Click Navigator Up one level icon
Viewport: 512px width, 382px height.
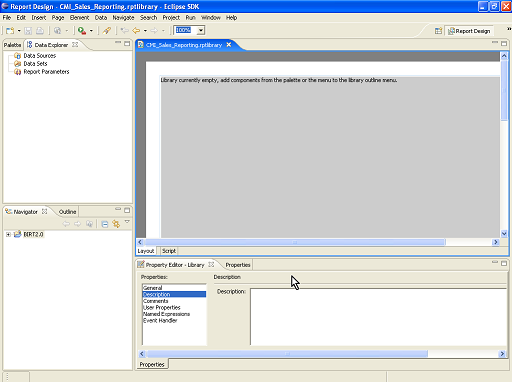[x=89, y=224]
